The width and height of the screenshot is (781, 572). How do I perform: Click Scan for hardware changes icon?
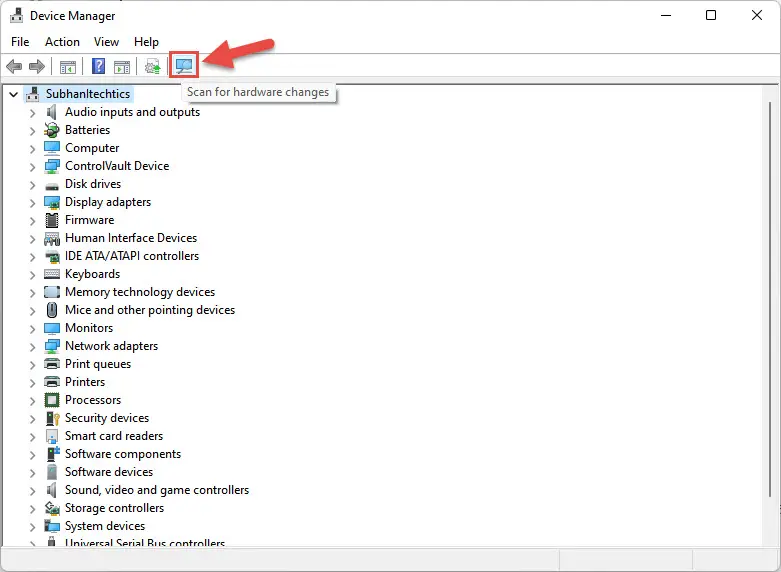[x=184, y=65]
